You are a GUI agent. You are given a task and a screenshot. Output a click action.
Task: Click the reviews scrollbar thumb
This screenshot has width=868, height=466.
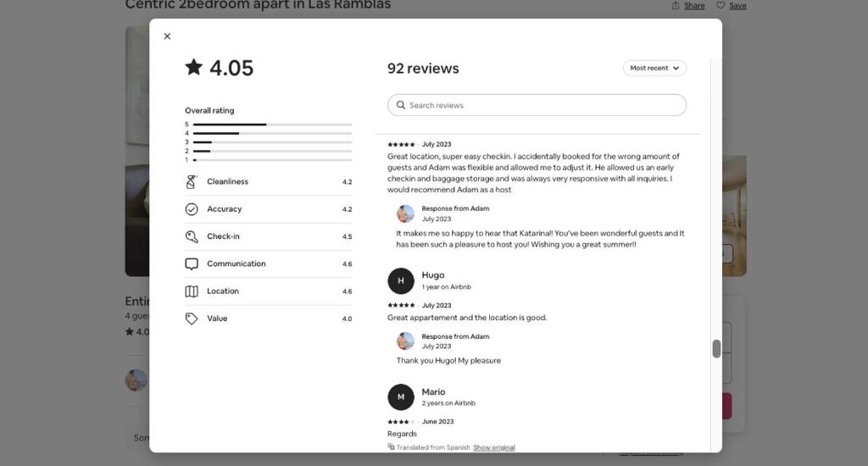click(x=716, y=349)
